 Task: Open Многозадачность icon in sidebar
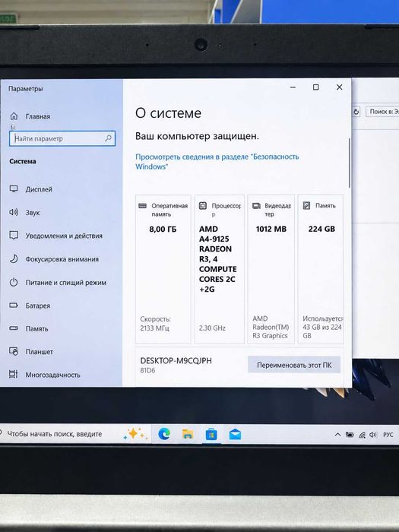pyautogui.click(x=14, y=375)
